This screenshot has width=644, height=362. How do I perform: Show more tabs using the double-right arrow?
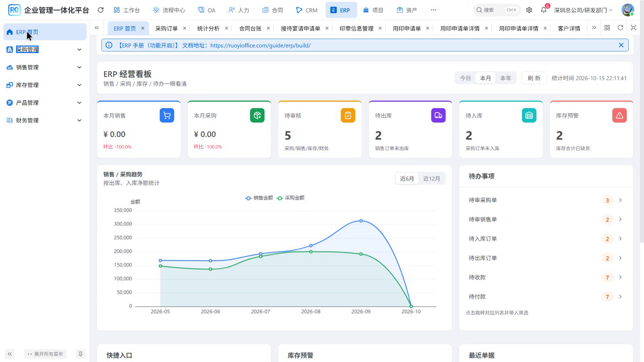594,28
